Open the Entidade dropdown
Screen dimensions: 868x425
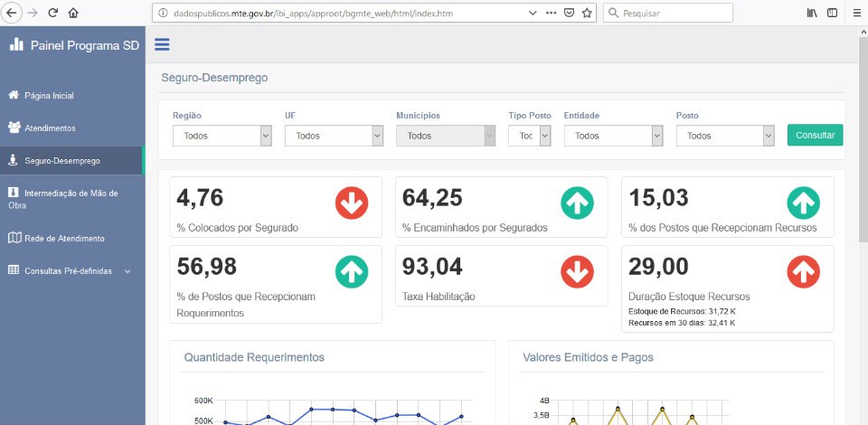614,136
